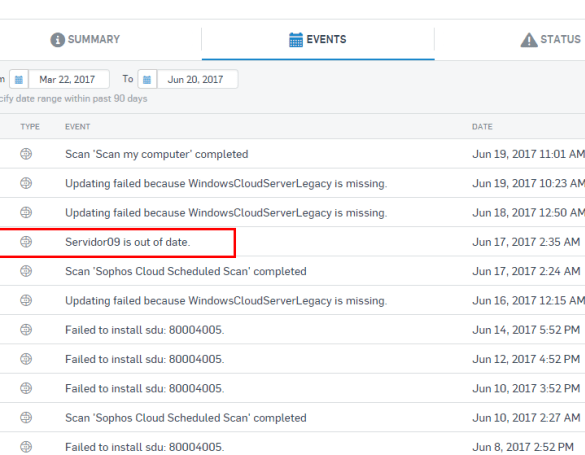Click the date 'Jun 14, 2017 5:52 PM'
585x455 pixels.
(x=526, y=330)
